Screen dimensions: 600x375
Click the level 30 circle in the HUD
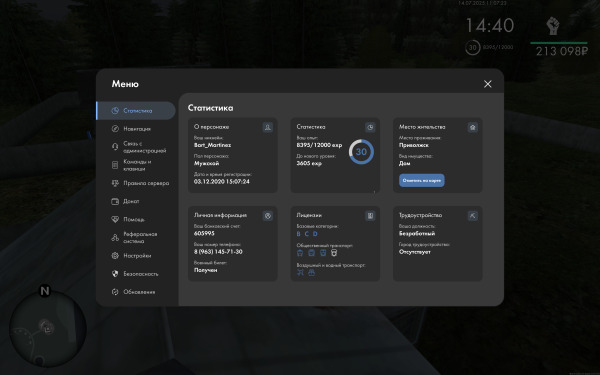[x=473, y=47]
